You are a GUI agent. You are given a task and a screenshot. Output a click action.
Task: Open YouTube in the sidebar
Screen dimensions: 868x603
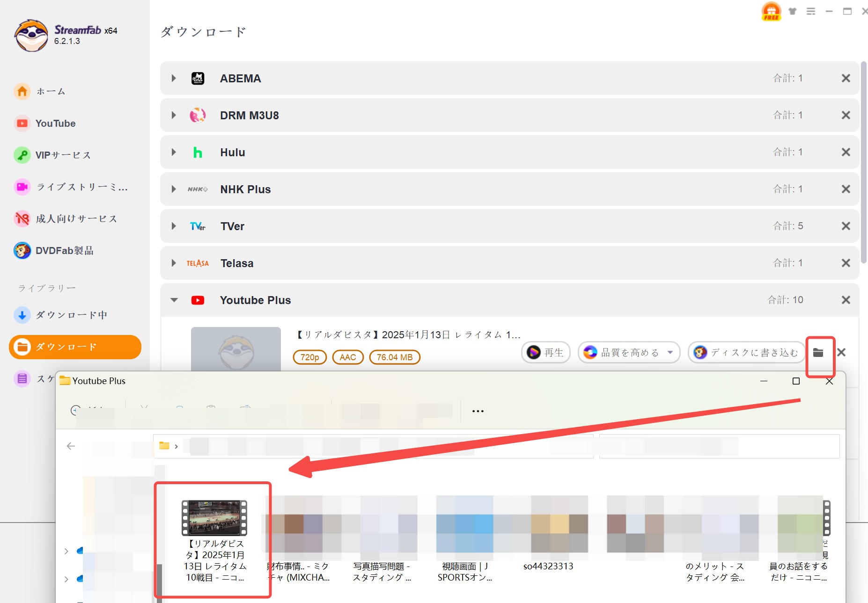coord(45,124)
